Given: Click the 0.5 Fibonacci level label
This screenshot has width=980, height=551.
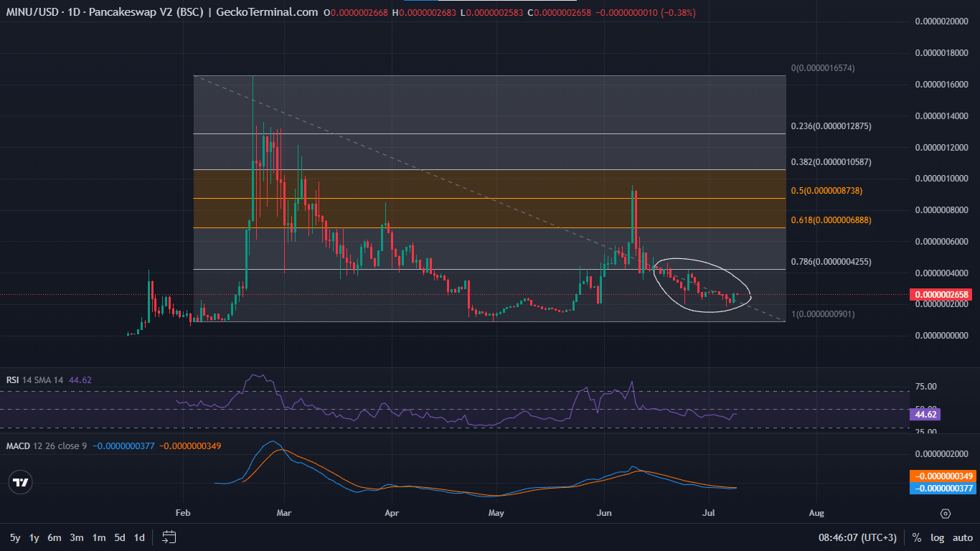Looking at the screenshot, I should pos(826,191).
